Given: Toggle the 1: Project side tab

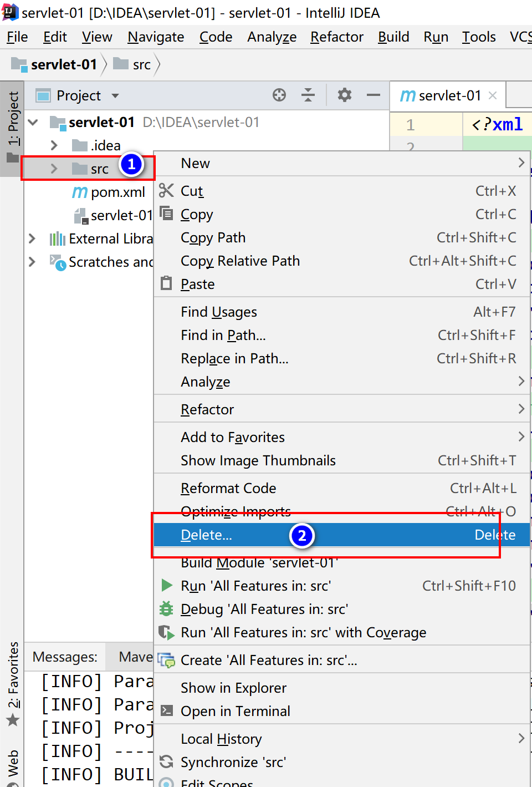Looking at the screenshot, I should pyautogui.click(x=12, y=128).
